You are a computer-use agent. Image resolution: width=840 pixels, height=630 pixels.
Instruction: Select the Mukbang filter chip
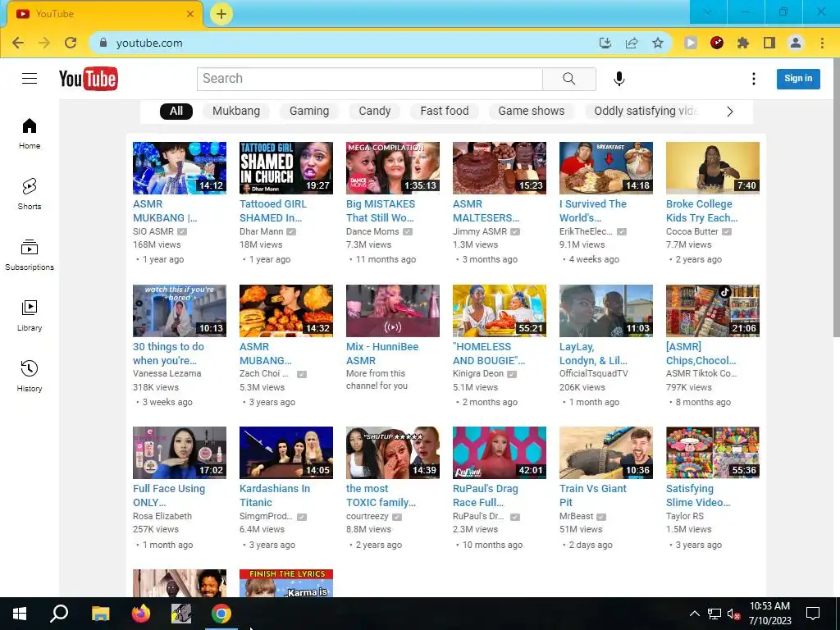[x=236, y=111]
